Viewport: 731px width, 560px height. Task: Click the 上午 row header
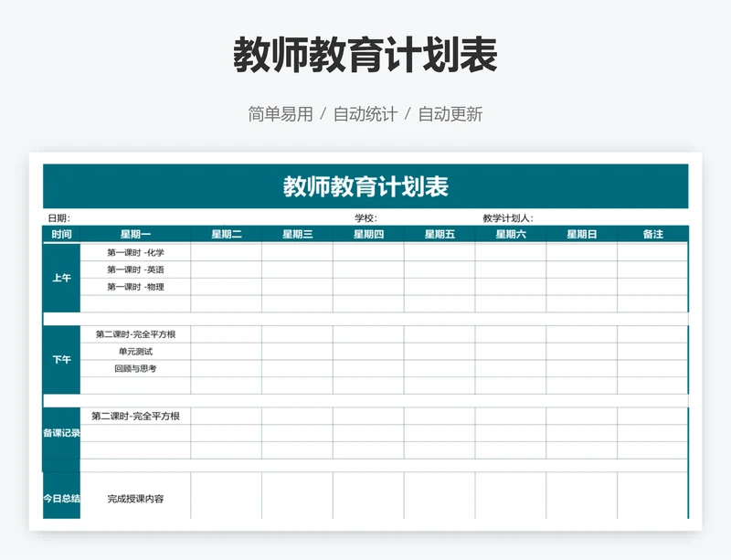coord(61,278)
